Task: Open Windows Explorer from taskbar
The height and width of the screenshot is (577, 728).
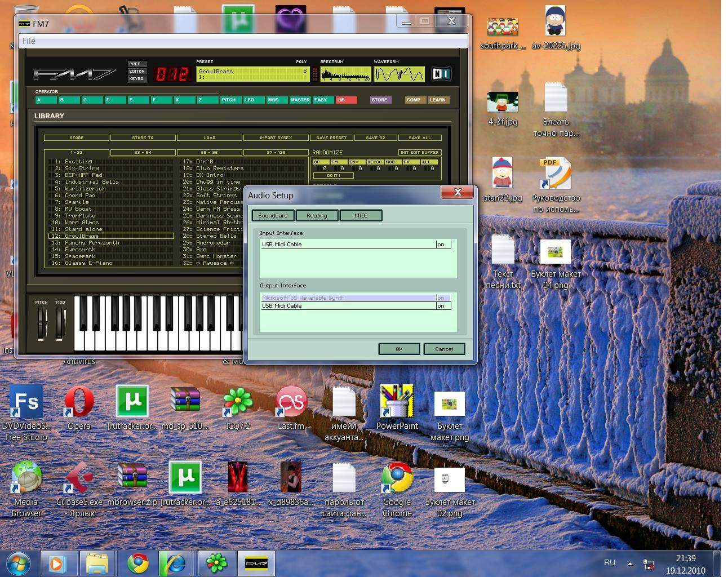Action: tap(97, 563)
